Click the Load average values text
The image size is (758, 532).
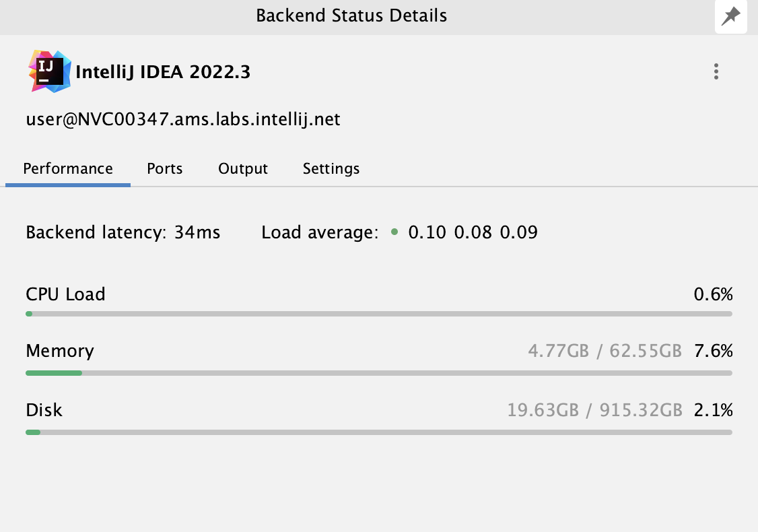pos(473,232)
